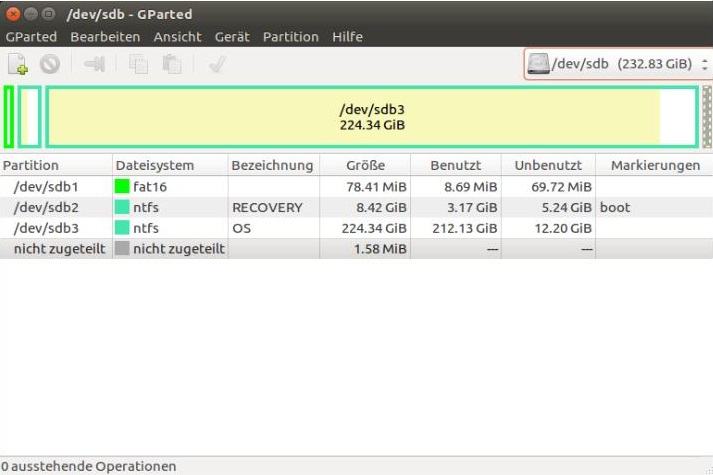Select the /dev/sdb3 row
Image resolution: width=713 pixels, height=475 pixels.
click(x=356, y=228)
